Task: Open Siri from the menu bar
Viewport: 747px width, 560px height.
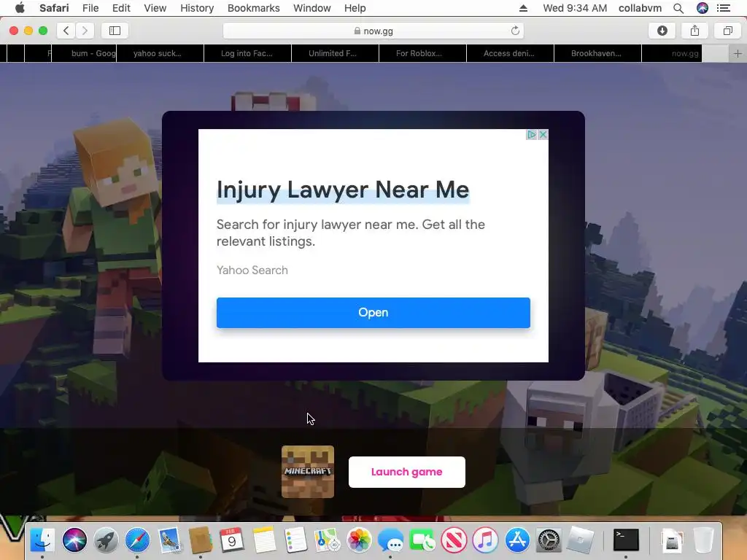Action: click(x=703, y=8)
